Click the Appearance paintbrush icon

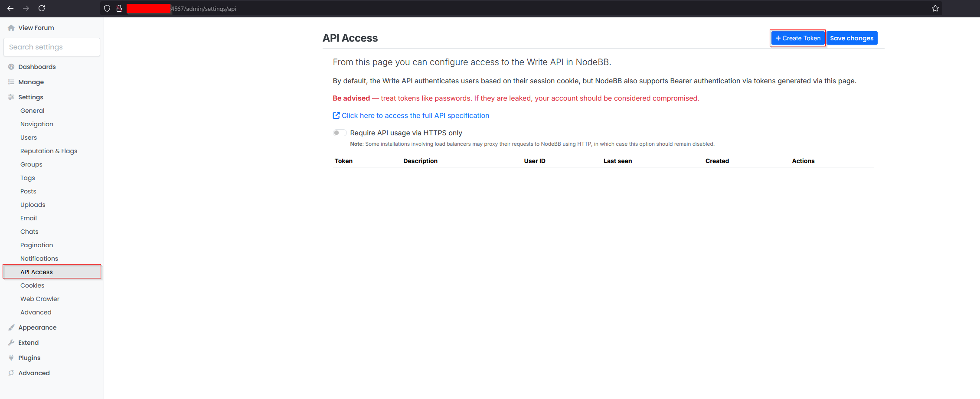point(11,327)
